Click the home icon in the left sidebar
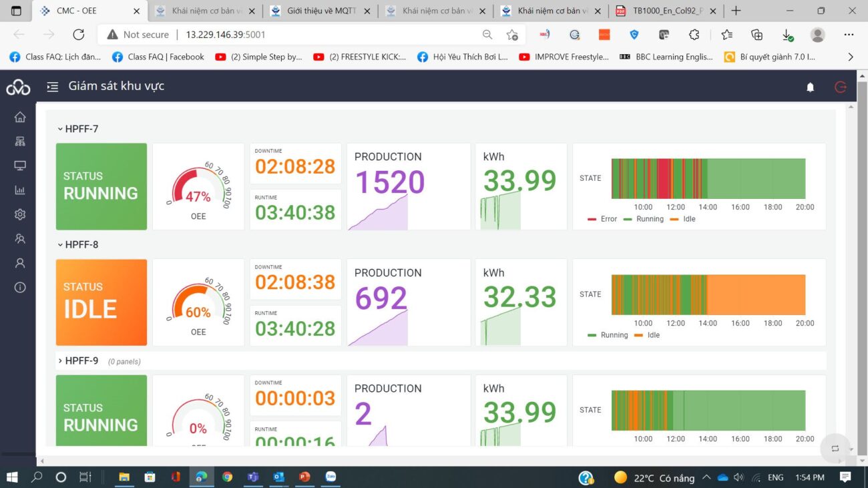Image resolution: width=868 pixels, height=488 pixels. [20, 117]
